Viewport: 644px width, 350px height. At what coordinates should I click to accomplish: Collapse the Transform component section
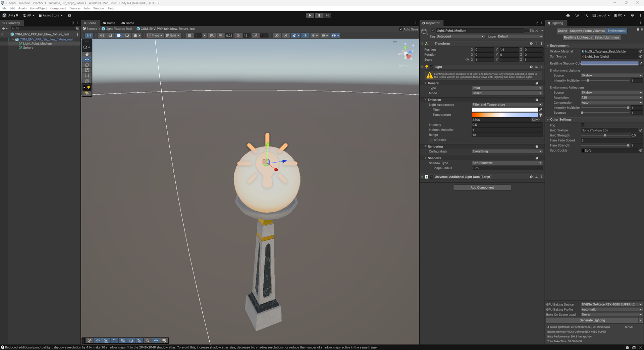pyautogui.click(x=423, y=44)
